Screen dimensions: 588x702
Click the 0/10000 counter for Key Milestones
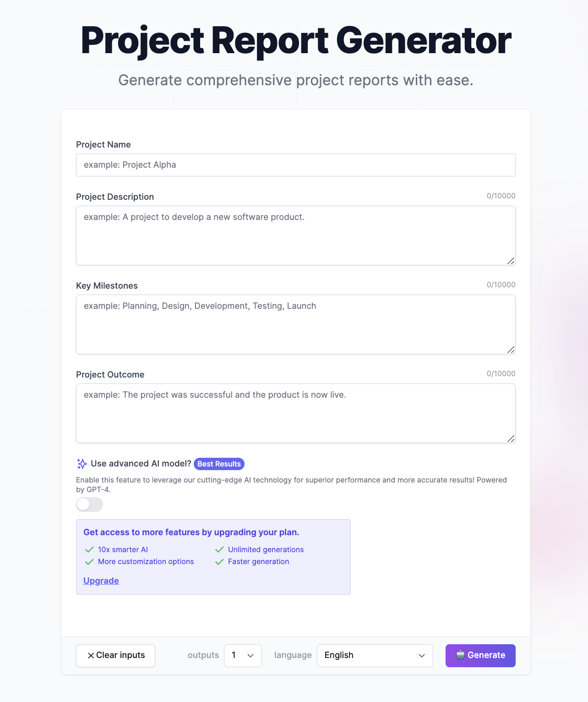pyautogui.click(x=501, y=285)
